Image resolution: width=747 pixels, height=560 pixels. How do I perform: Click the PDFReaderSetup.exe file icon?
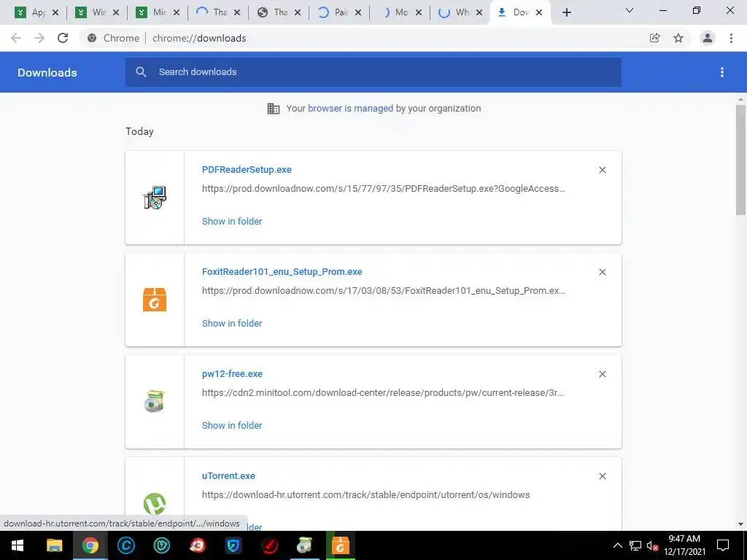point(155,198)
